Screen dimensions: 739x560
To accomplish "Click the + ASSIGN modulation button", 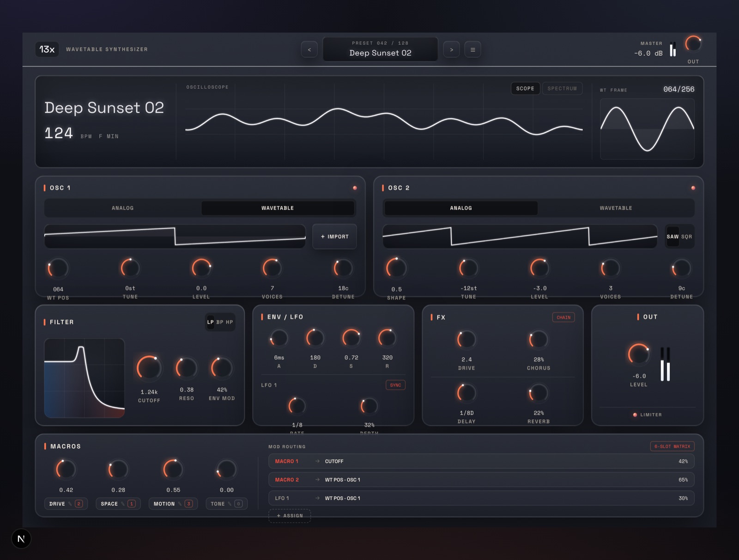I will pyautogui.click(x=290, y=516).
